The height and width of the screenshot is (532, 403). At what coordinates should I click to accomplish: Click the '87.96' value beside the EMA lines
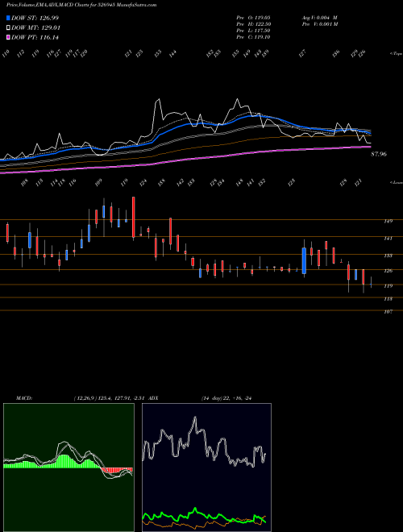(x=379, y=154)
